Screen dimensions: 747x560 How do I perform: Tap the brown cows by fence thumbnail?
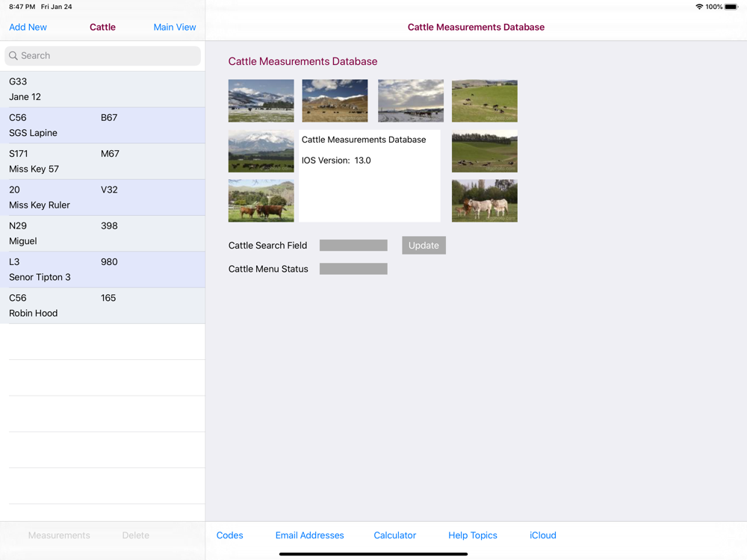point(261,201)
